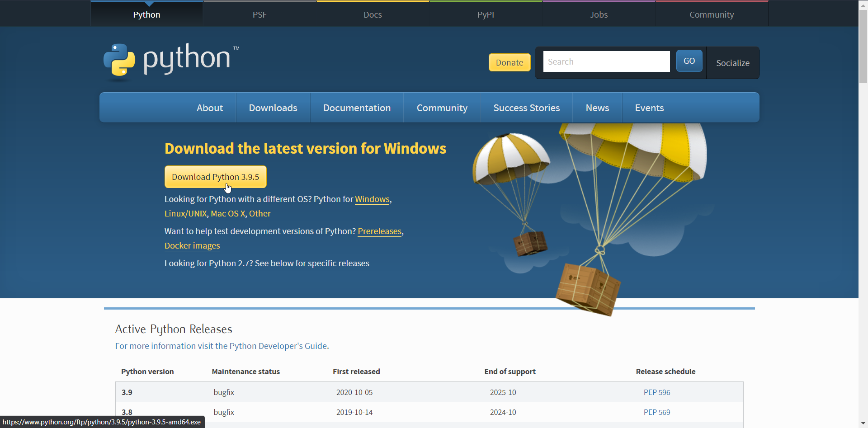Click the 2019-10-14 release date cell

click(x=354, y=412)
